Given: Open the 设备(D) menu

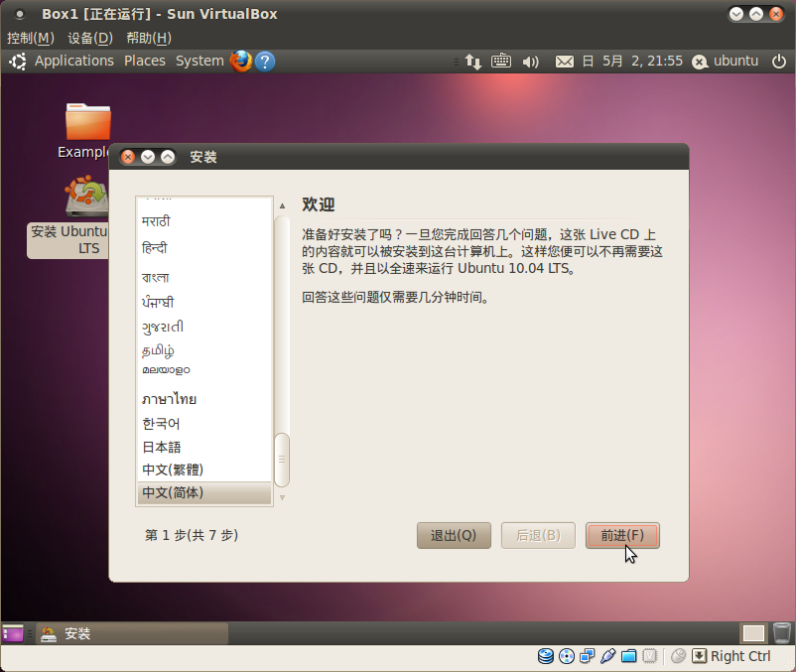Looking at the screenshot, I should pyautogui.click(x=90, y=38).
